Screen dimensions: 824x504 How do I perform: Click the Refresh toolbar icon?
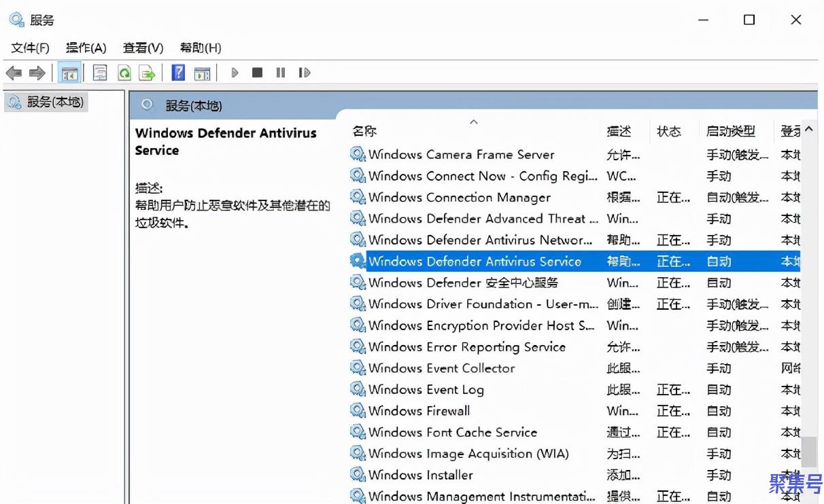click(x=124, y=73)
